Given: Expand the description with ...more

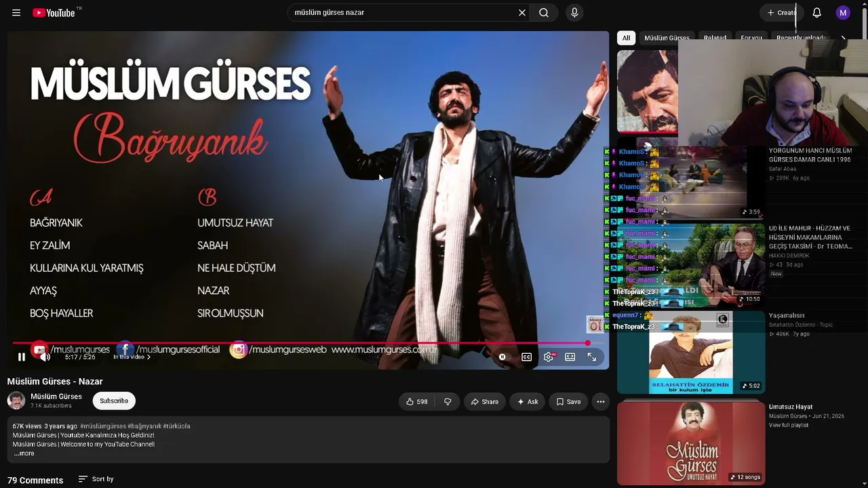Looking at the screenshot, I should pos(24,453).
